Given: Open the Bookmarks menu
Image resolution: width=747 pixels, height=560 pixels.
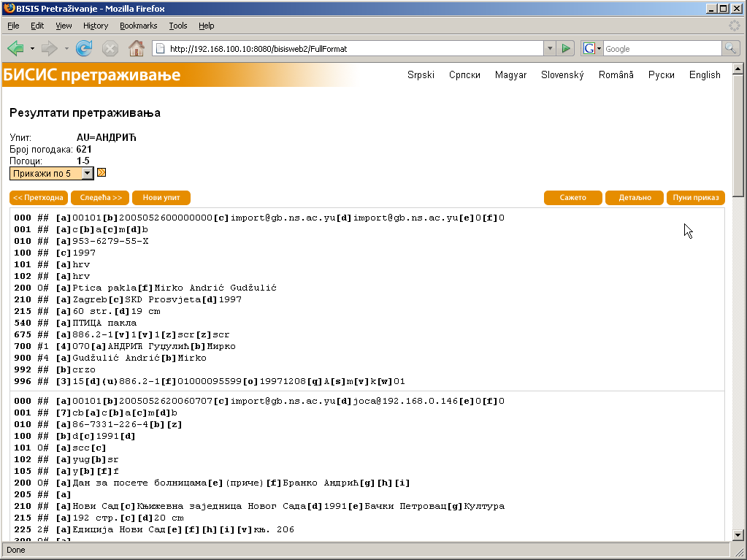Looking at the screenshot, I should 138,26.
